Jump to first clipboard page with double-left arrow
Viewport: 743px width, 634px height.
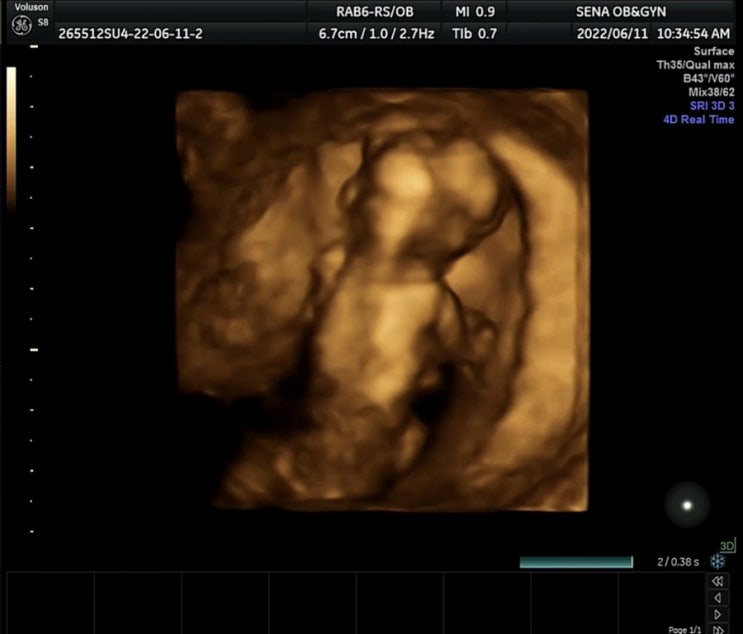pyautogui.click(x=717, y=581)
